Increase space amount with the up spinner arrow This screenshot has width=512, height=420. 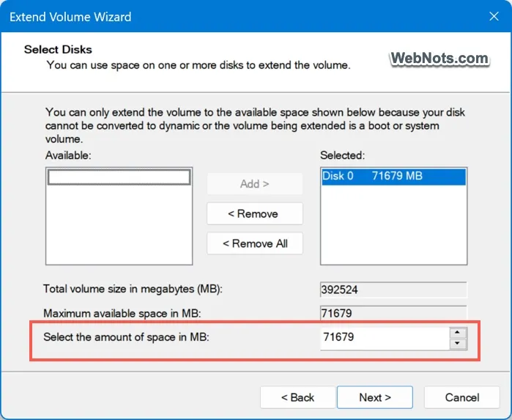(x=458, y=333)
